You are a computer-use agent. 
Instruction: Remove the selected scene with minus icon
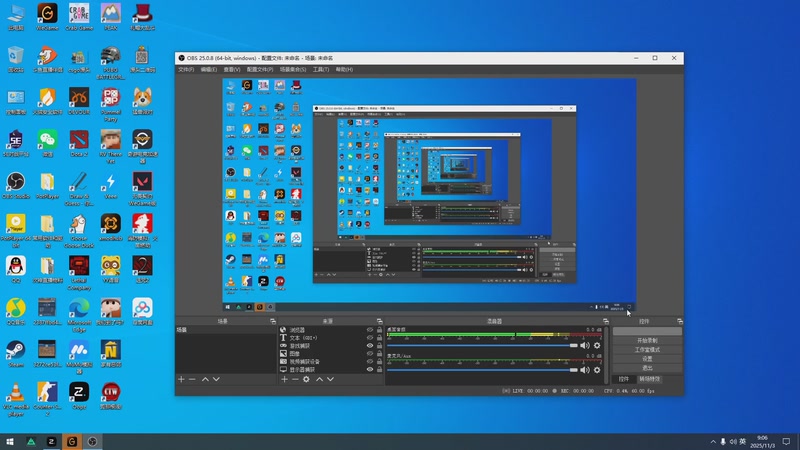pos(192,380)
